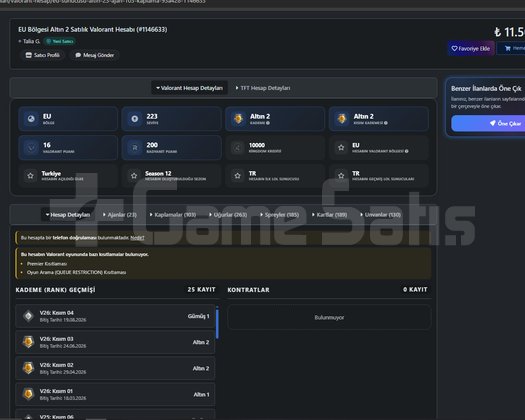Click star icon on the EU Valorant region card

coord(341,148)
